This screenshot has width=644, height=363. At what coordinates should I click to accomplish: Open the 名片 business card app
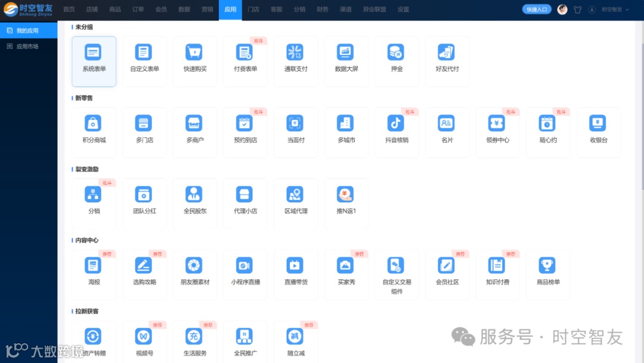(447, 133)
